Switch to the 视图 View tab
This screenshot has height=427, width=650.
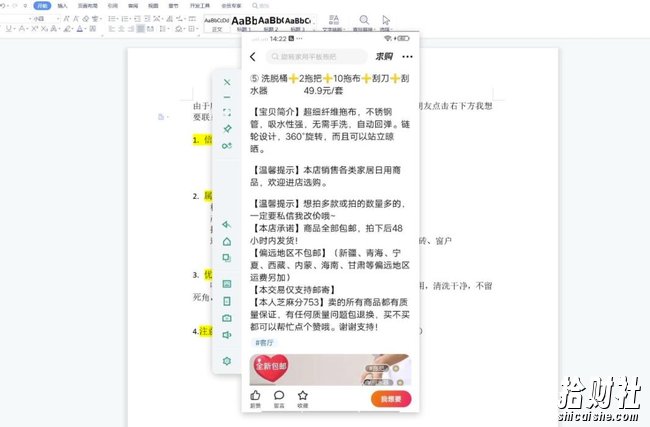pos(153,6)
